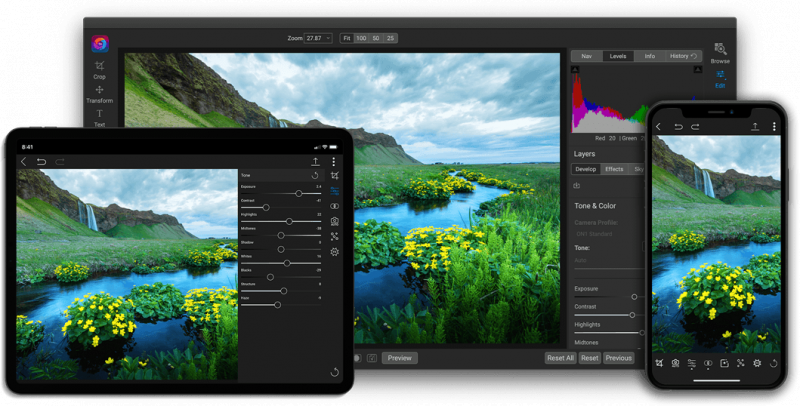Click the tablet Haze slider handle
Screen dimensions: 800x406
[278, 304]
